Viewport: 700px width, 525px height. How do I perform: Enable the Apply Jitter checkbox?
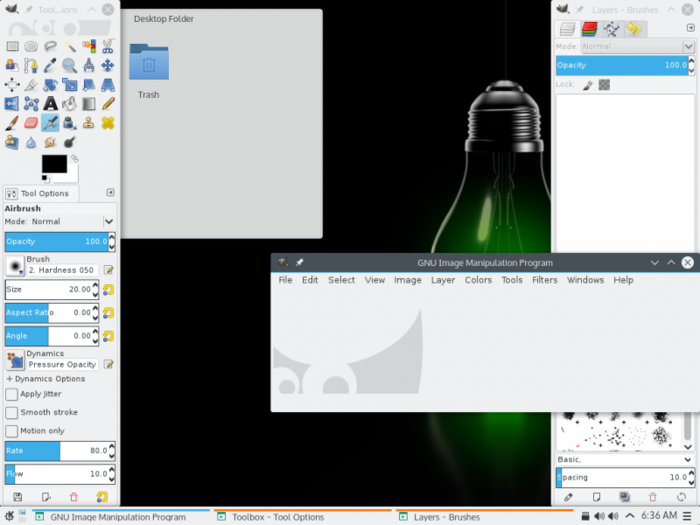click(x=12, y=394)
